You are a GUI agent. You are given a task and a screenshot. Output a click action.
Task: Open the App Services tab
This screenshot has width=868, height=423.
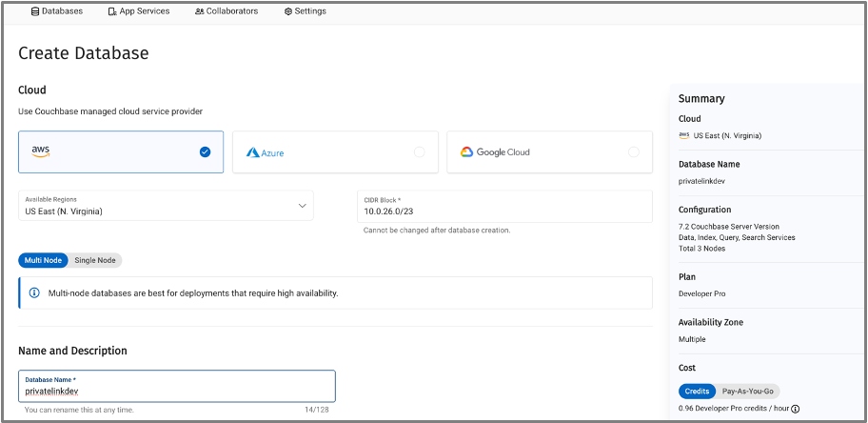(139, 11)
